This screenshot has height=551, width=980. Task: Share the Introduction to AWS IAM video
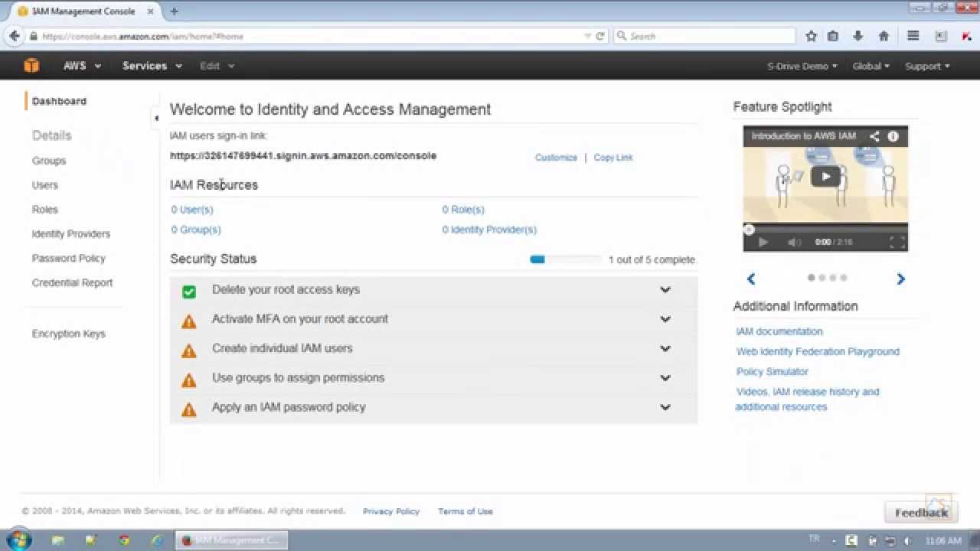coord(874,136)
